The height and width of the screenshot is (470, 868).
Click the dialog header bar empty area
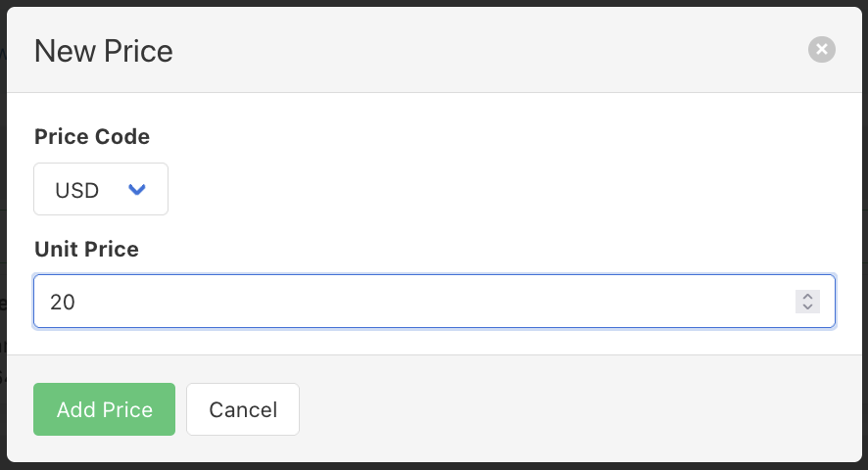point(490,51)
